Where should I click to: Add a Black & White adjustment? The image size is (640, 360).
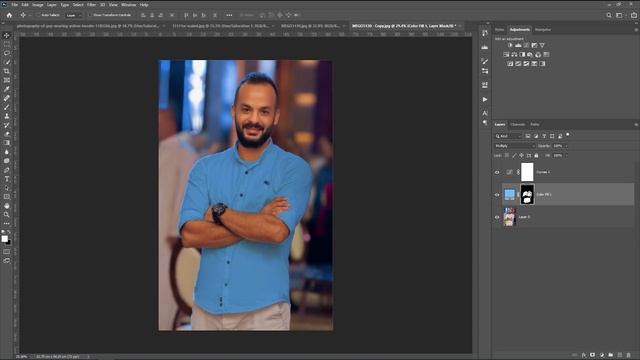tap(522, 54)
